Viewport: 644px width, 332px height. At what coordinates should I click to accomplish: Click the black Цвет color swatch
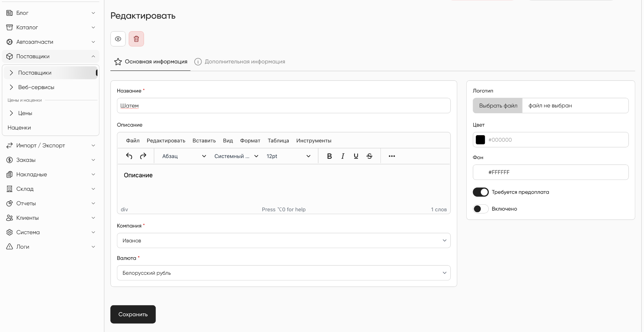coord(480,140)
